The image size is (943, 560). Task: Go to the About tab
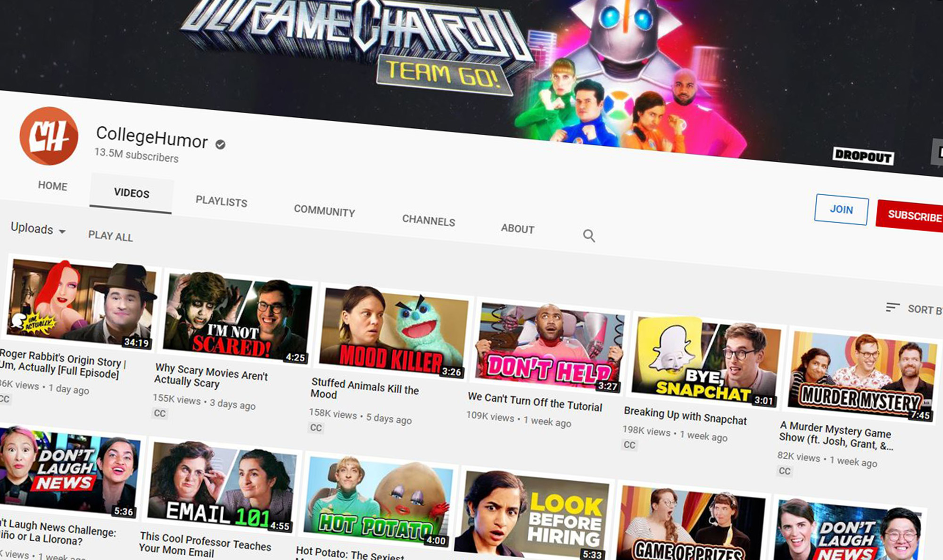(x=517, y=229)
